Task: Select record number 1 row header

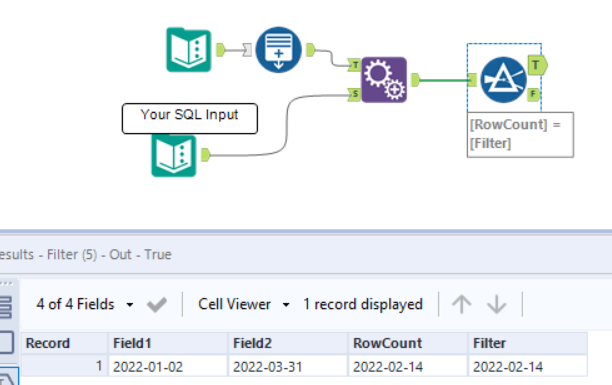Action: 64,366
